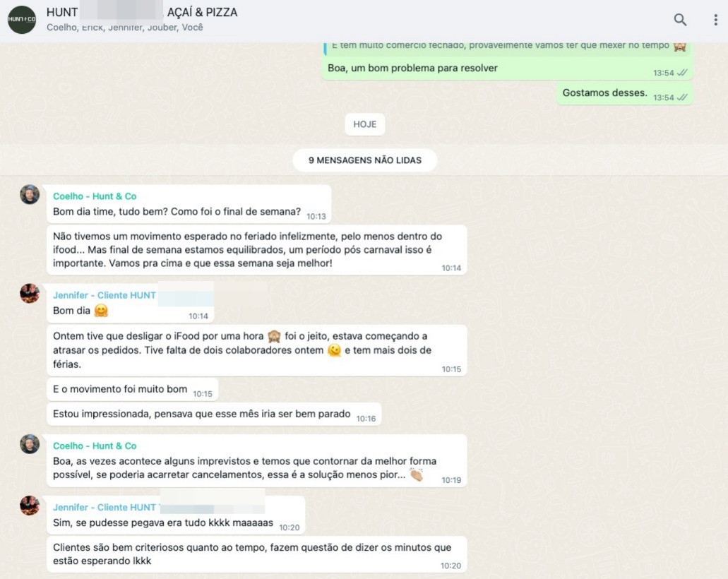Click sender name Coelho - Hunt & Co at 10:19
The height and width of the screenshot is (579, 728).
(95, 446)
